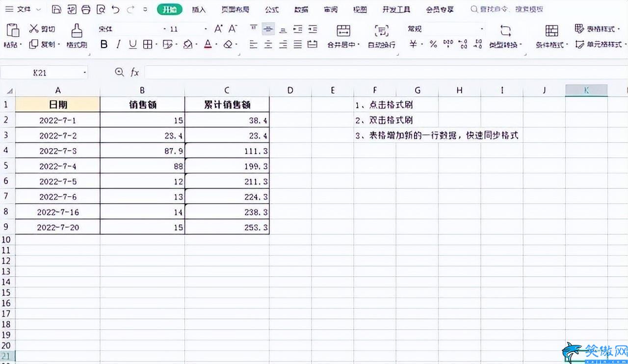This screenshot has width=628, height=364.
Task: Toggle middle vertical alignment
Action: 268,29
